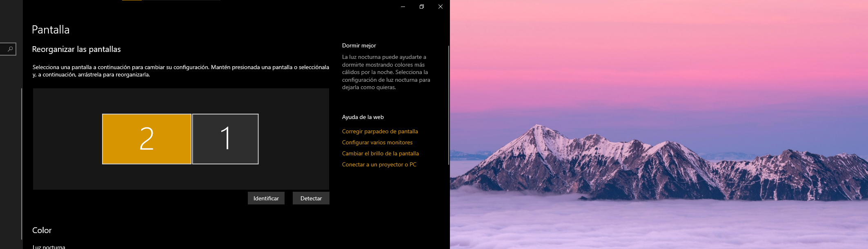This screenshot has height=249, width=868.
Task: Open the Configurar varios monitores link
Action: [377, 142]
